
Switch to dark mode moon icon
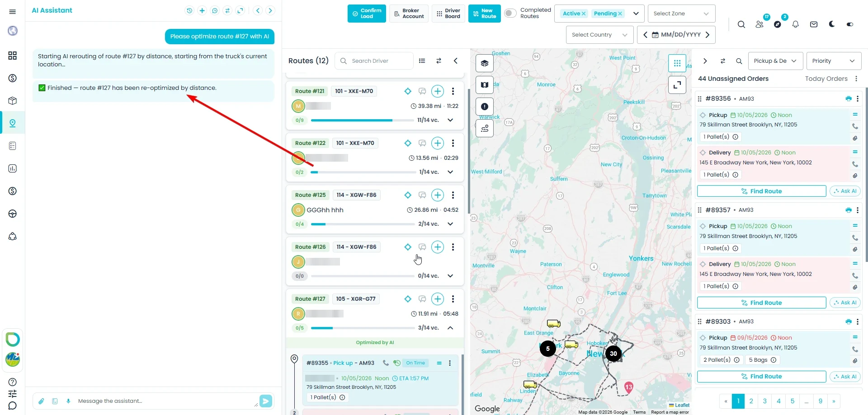pyautogui.click(x=832, y=24)
